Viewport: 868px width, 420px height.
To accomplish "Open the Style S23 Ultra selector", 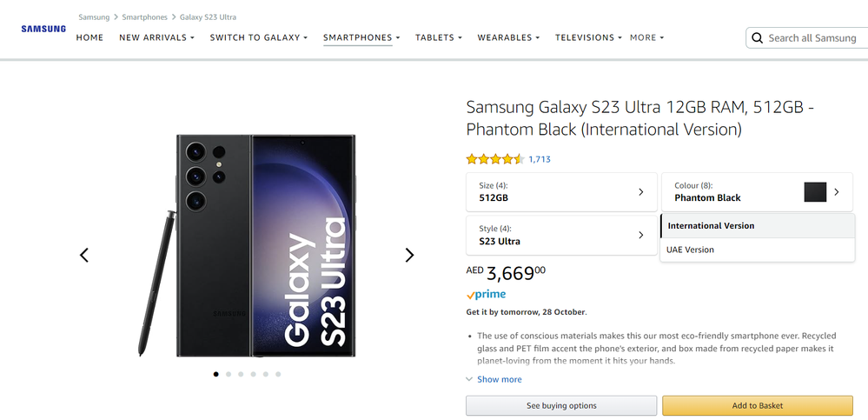I will tap(561, 235).
